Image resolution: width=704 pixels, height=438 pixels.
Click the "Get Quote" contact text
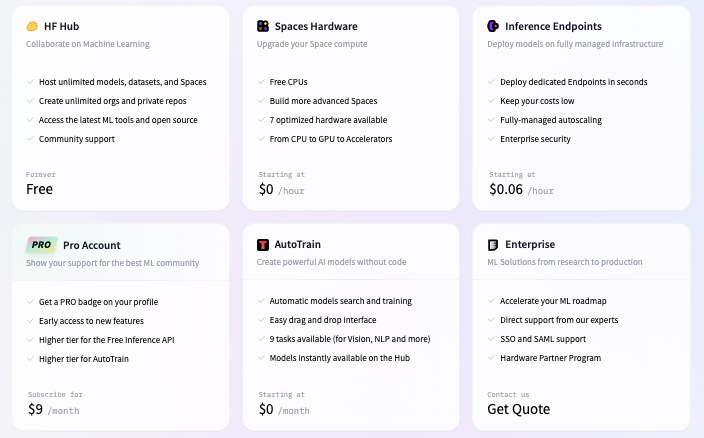(x=518, y=409)
